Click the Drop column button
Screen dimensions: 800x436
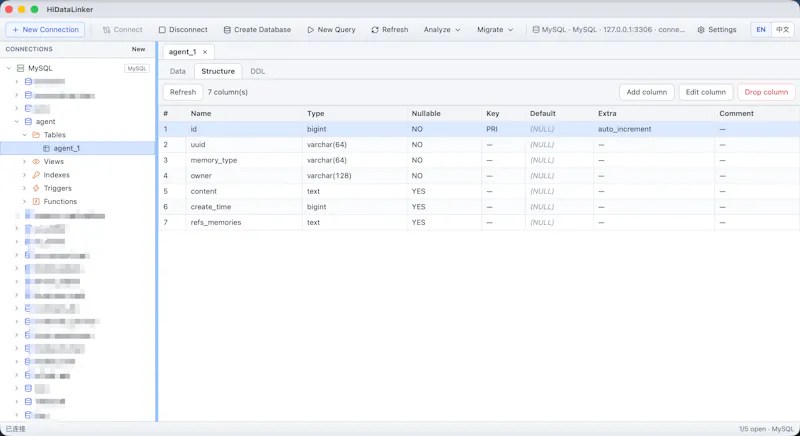[766, 92]
